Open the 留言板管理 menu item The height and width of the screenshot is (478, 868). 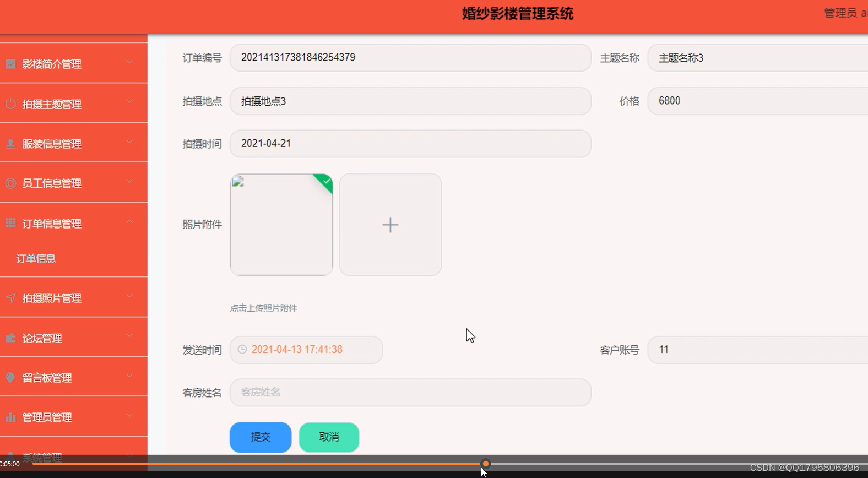tap(73, 377)
